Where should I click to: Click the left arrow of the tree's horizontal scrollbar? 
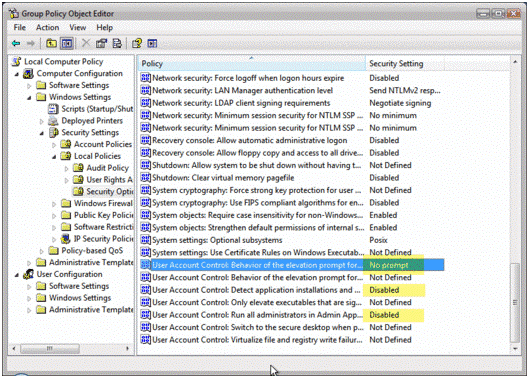point(14,348)
